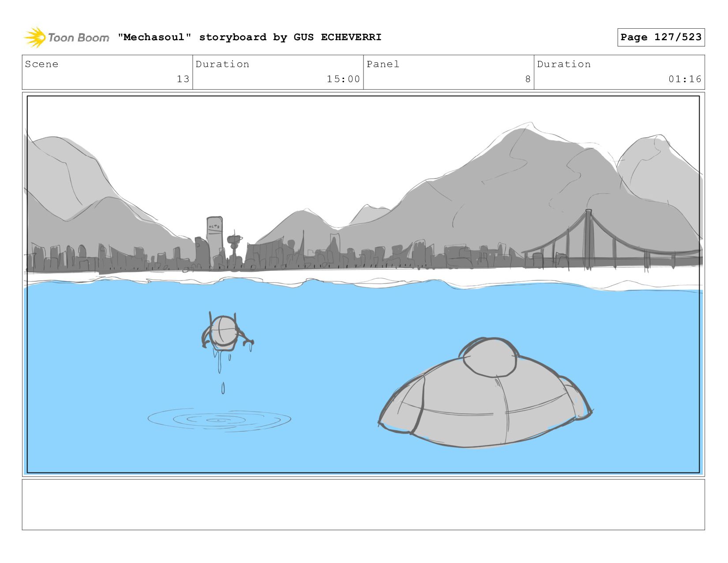Select the scene number 13
728x563 pixels.
tap(183, 79)
